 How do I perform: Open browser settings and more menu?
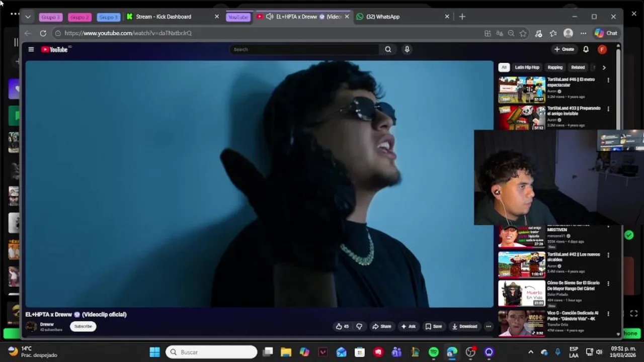click(583, 33)
